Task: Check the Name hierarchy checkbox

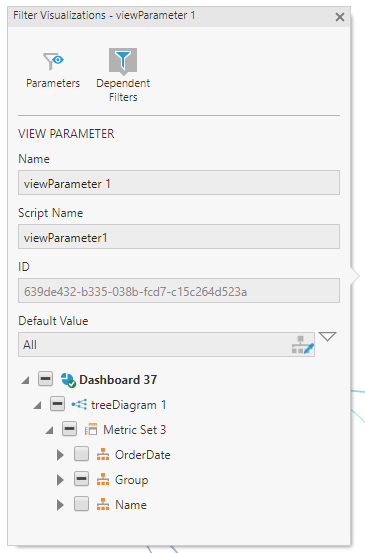Action: (81, 504)
